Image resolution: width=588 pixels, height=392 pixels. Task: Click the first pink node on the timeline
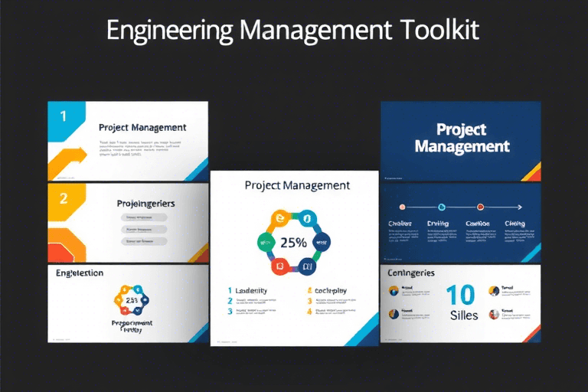[x=402, y=207]
